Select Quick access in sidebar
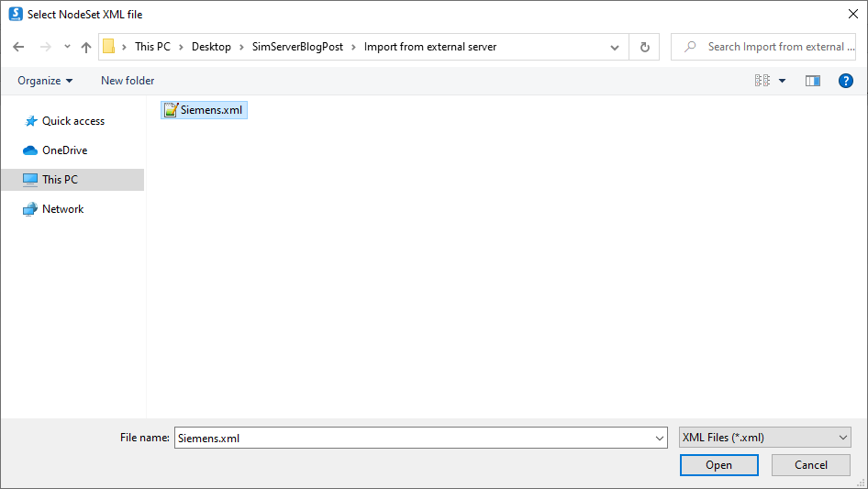Screen dimensions: 868x489 (72, 121)
